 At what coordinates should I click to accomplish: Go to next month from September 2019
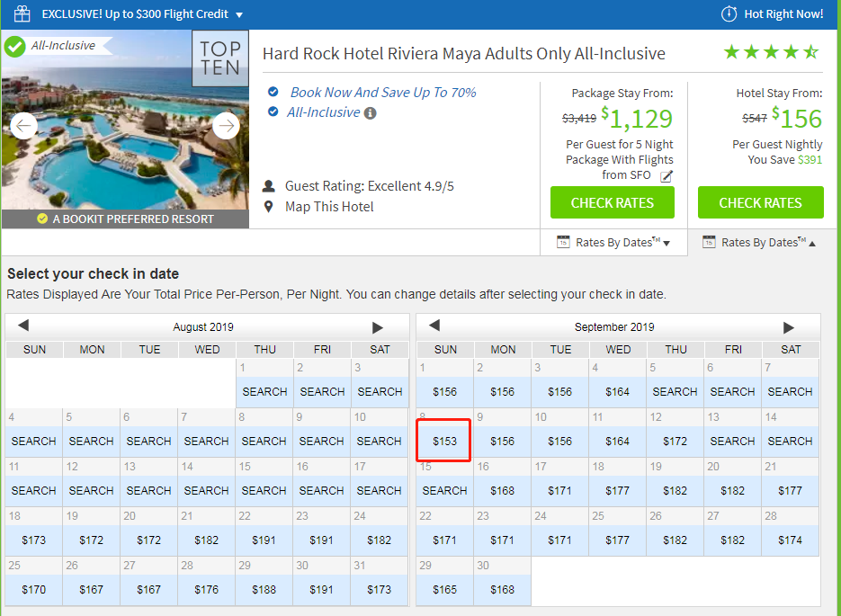[x=789, y=327]
